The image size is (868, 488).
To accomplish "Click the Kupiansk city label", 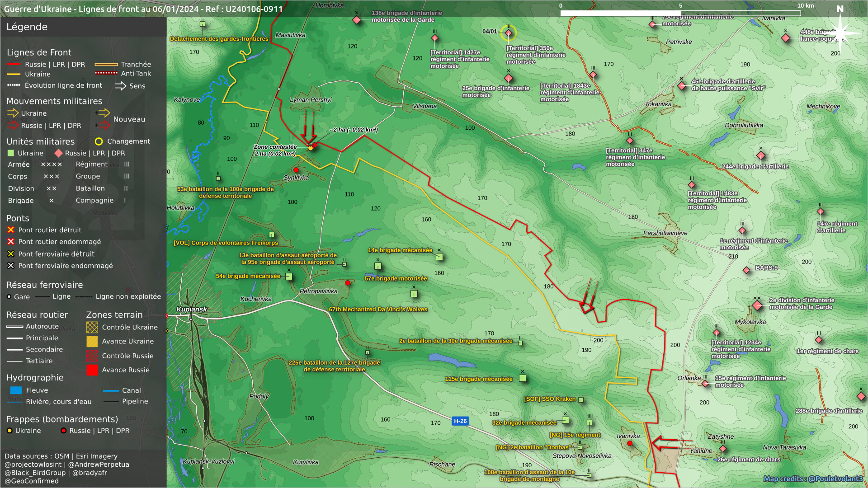I will point(191,310).
